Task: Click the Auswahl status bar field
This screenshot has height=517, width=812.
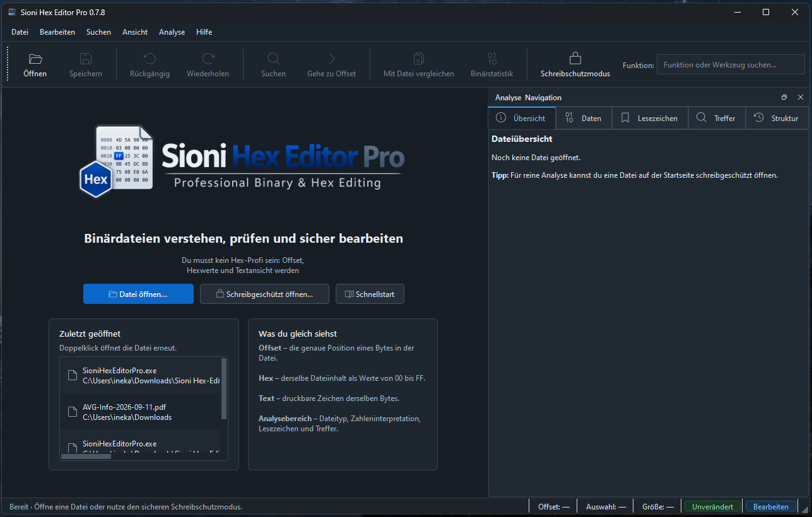Action: pos(606,506)
